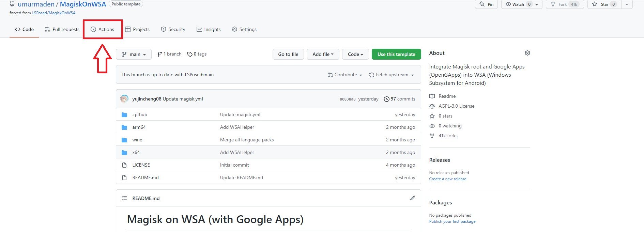Open the Actions tab
This screenshot has height=232, width=644.
coord(103,29)
